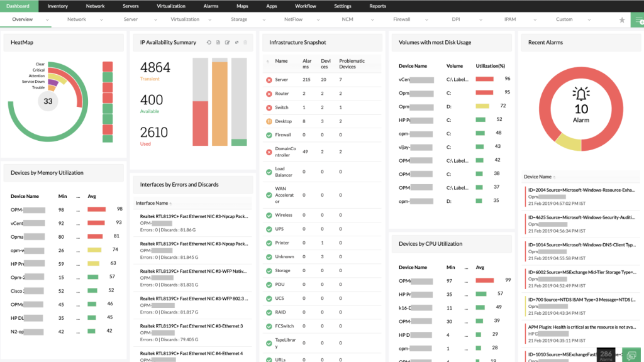
Task: Click the red status icon for Router
Action: (269, 94)
